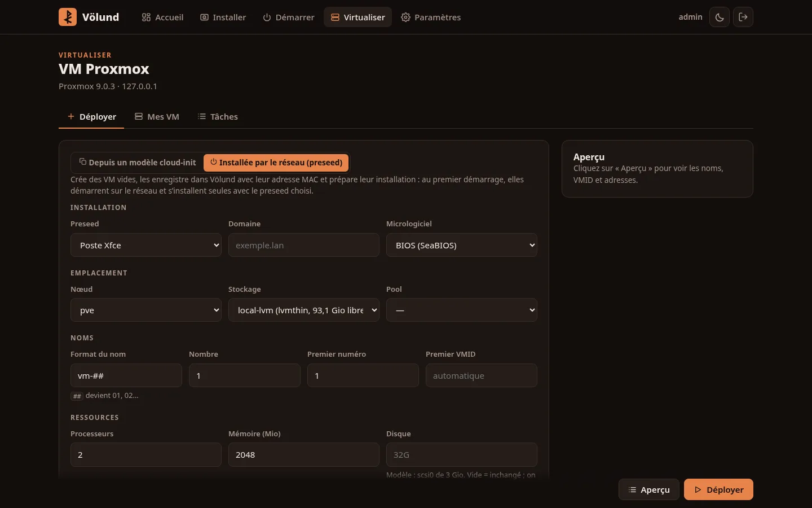Choose Installée par le réseau (preseed) mode

pyautogui.click(x=276, y=163)
